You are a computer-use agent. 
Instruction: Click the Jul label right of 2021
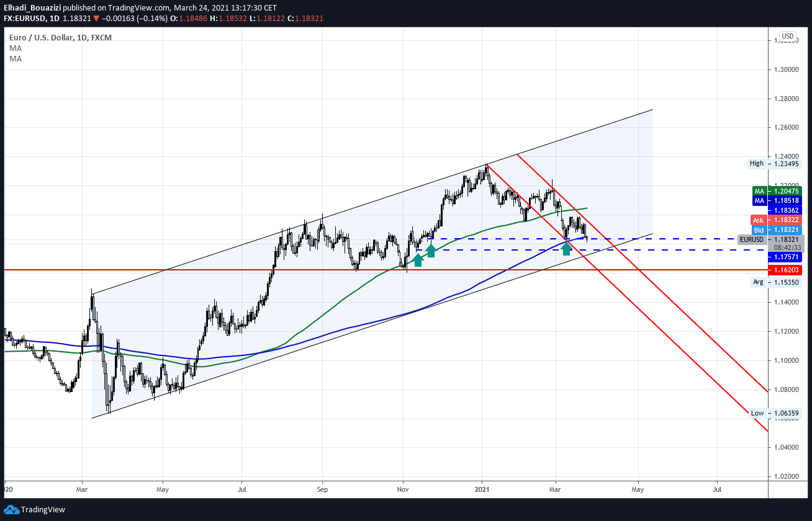click(717, 489)
